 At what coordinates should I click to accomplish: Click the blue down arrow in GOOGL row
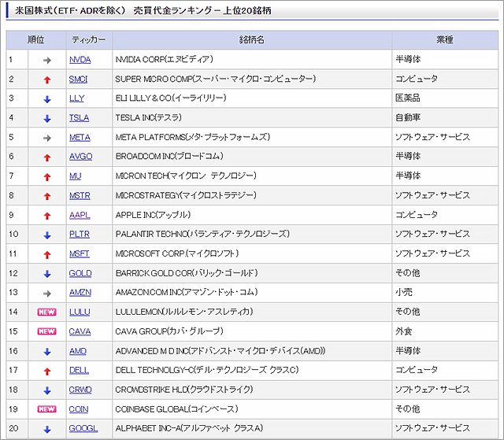tap(47, 430)
